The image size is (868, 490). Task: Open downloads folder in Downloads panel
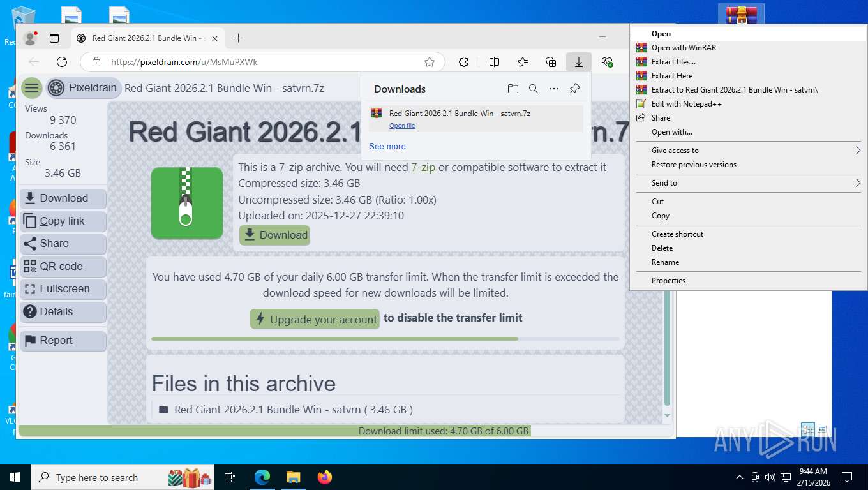point(513,89)
